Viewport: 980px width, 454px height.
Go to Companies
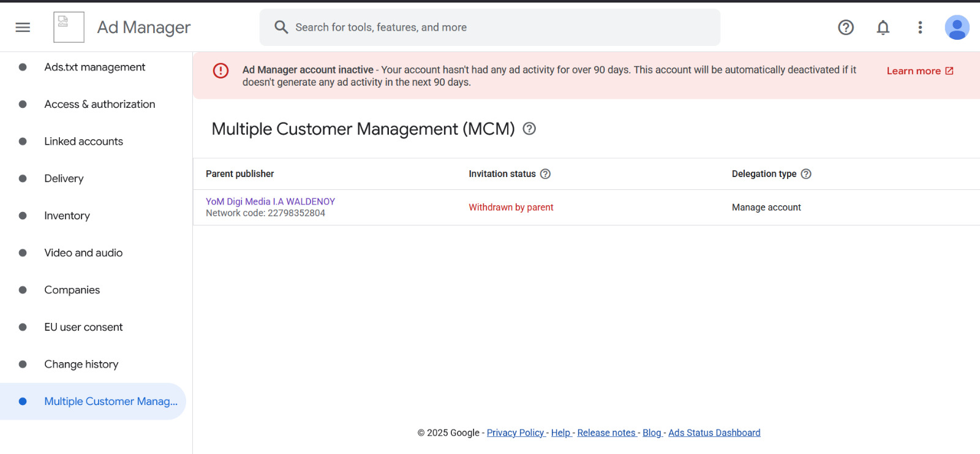click(x=72, y=290)
